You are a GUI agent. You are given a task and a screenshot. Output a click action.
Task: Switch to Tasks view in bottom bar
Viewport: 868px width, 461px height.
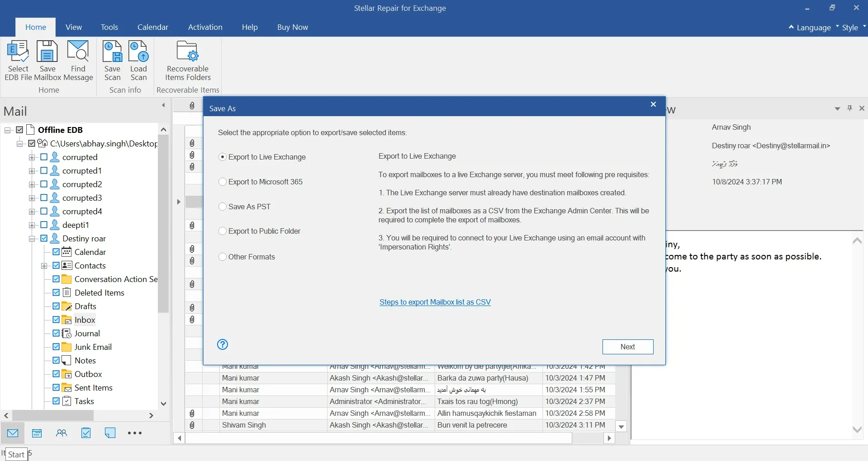[86, 433]
